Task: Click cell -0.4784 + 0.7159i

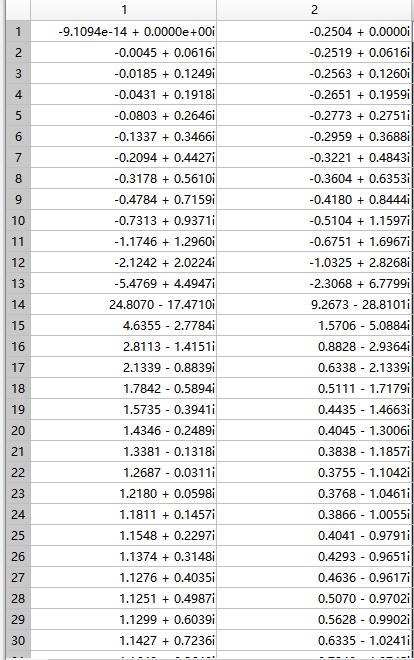Action: [x=124, y=199]
